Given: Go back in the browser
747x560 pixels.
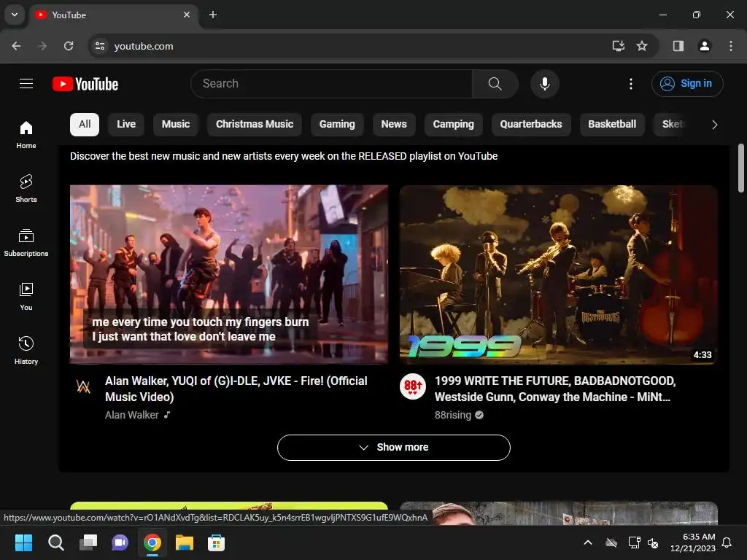Looking at the screenshot, I should pos(16,46).
